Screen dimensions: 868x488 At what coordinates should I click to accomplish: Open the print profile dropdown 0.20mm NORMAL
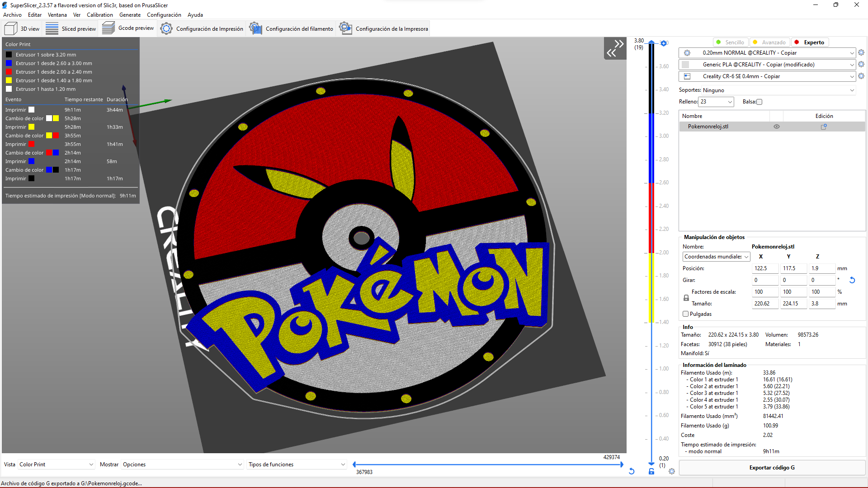coord(767,53)
